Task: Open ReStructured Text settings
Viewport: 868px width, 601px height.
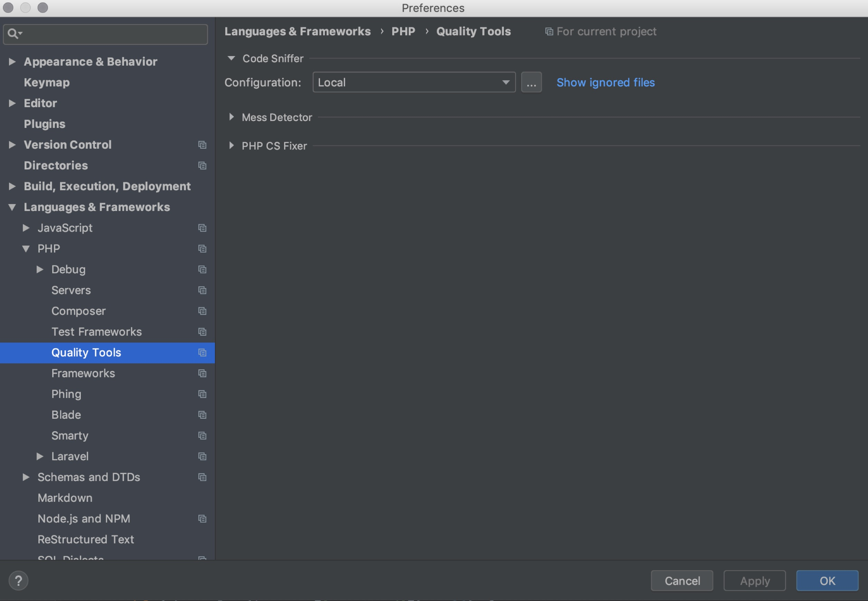Action: pos(86,539)
